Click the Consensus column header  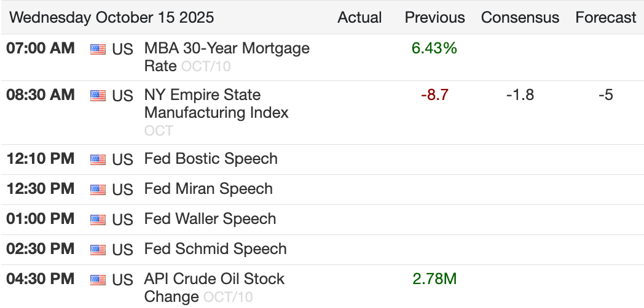pyautogui.click(x=520, y=17)
